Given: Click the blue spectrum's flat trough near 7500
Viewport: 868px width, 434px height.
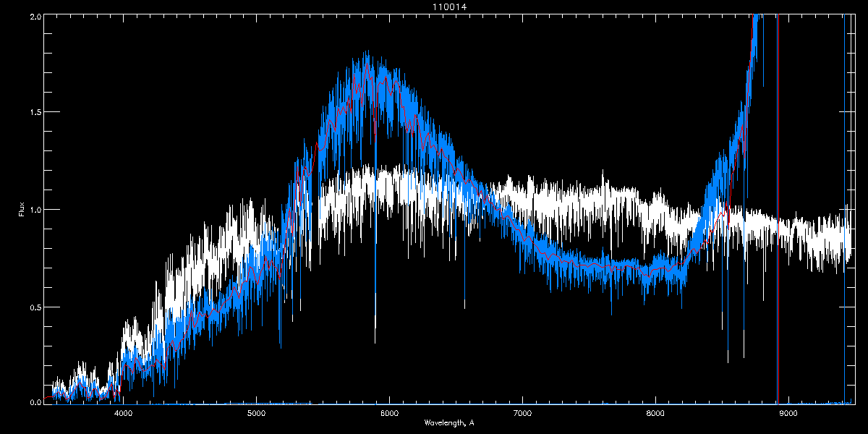Looking at the screenshot, I should [590, 268].
